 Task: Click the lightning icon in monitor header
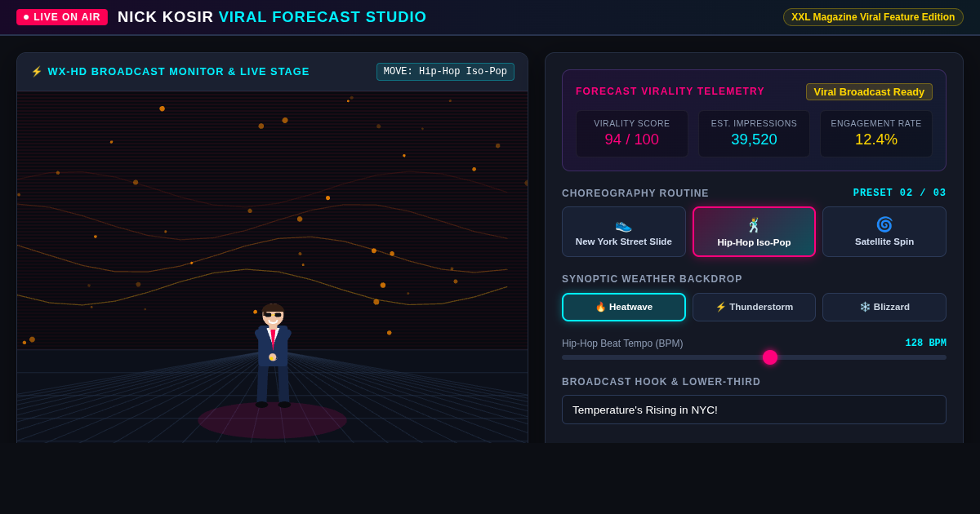(x=37, y=72)
